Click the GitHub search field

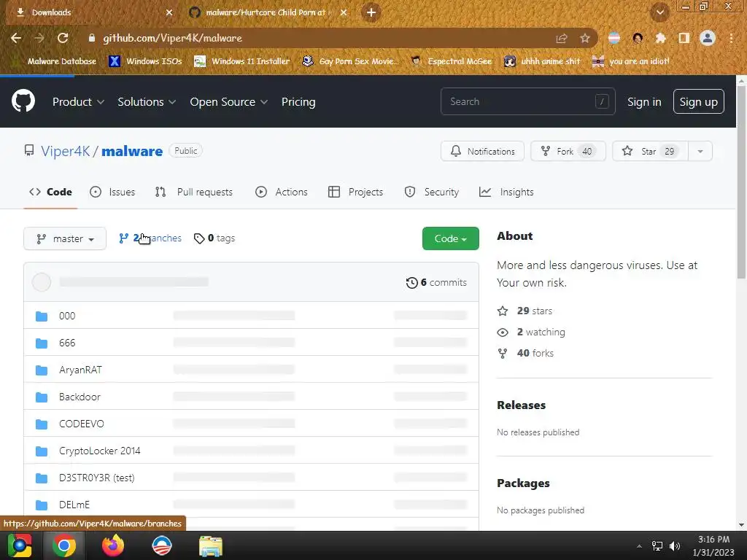pyautogui.click(x=528, y=101)
